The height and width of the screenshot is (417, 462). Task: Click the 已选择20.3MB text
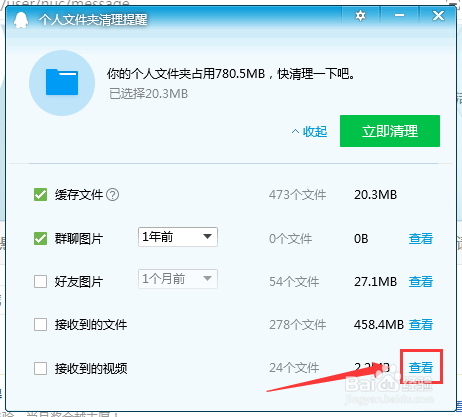pyautogui.click(x=148, y=94)
